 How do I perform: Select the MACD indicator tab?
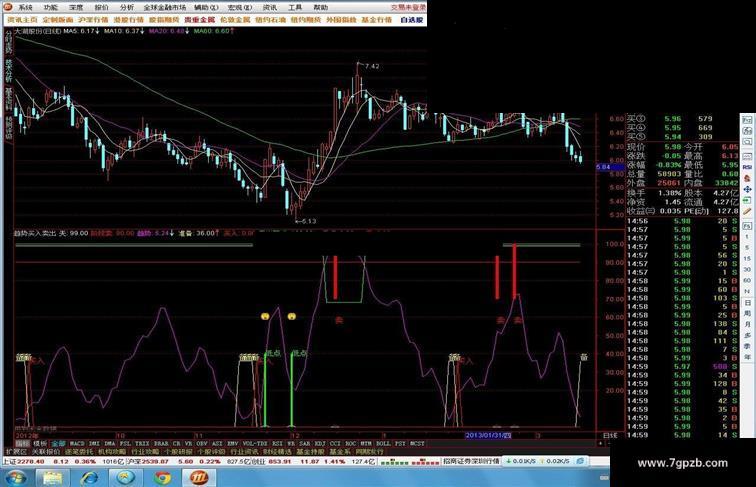coord(77,443)
